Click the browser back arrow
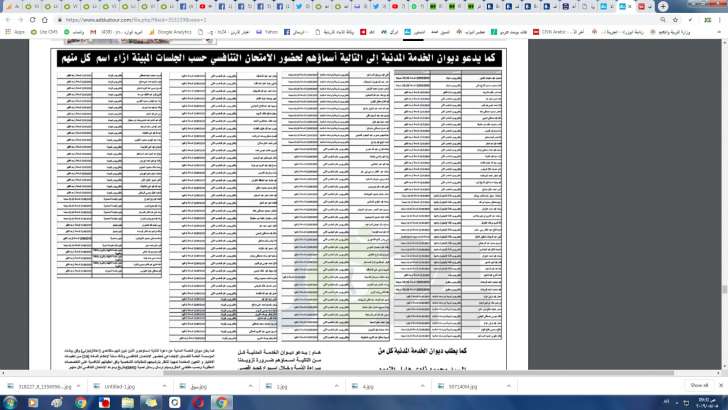Screen dimensions: 728x410 pos(8,19)
